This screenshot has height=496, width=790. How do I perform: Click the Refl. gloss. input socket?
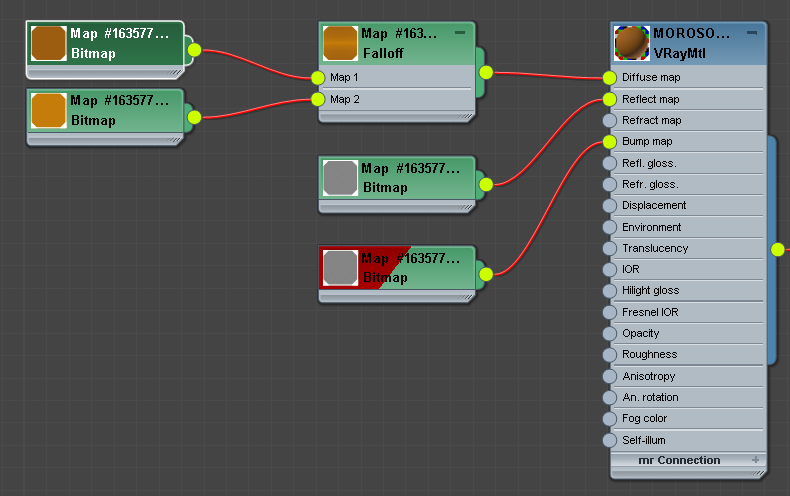point(610,163)
